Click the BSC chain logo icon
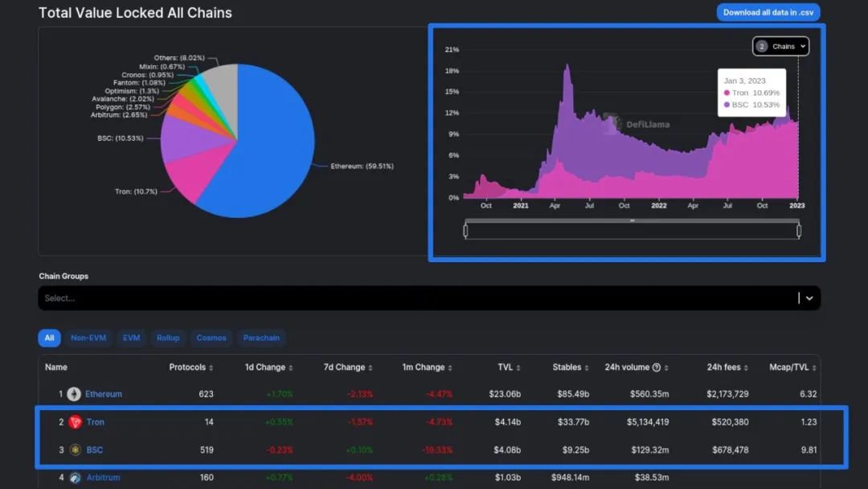Image resolution: width=868 pixels, height=489 pixels. pos(75,450)
